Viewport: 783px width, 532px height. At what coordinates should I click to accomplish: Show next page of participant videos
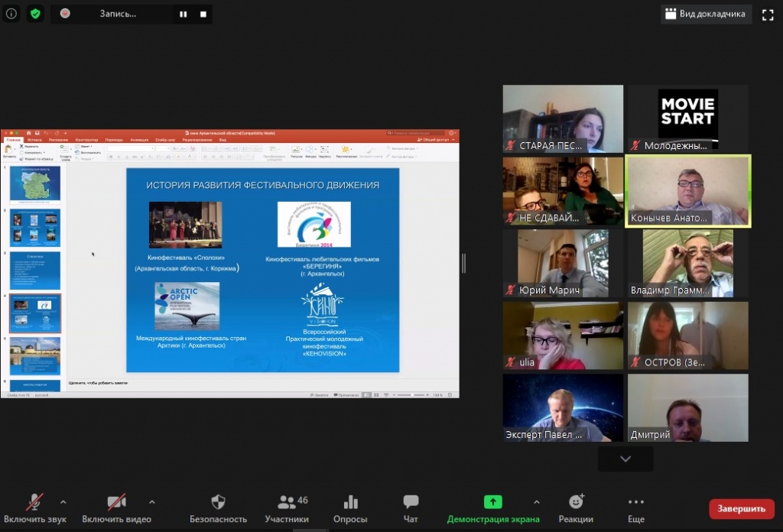[625, 459]
